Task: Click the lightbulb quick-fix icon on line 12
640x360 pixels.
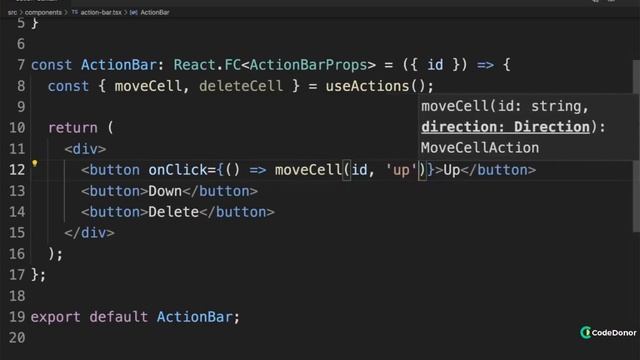Action: click(x=35, y=164)
